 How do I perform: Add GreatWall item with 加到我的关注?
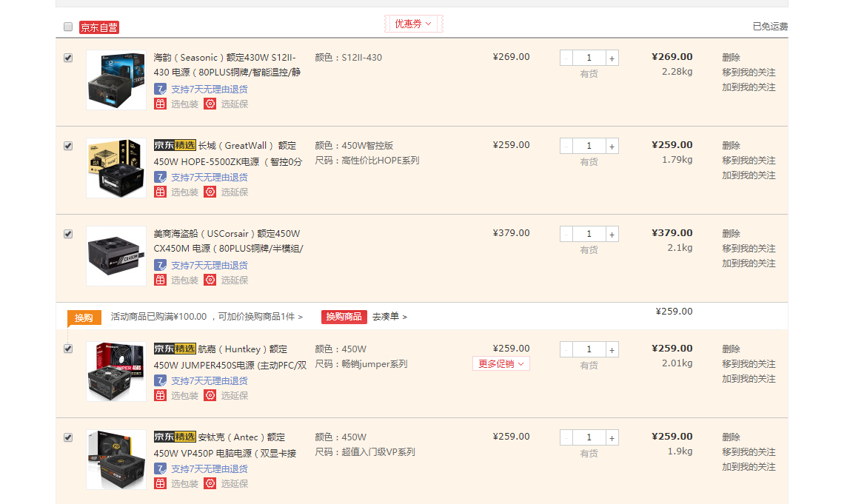tap(749, 175)
